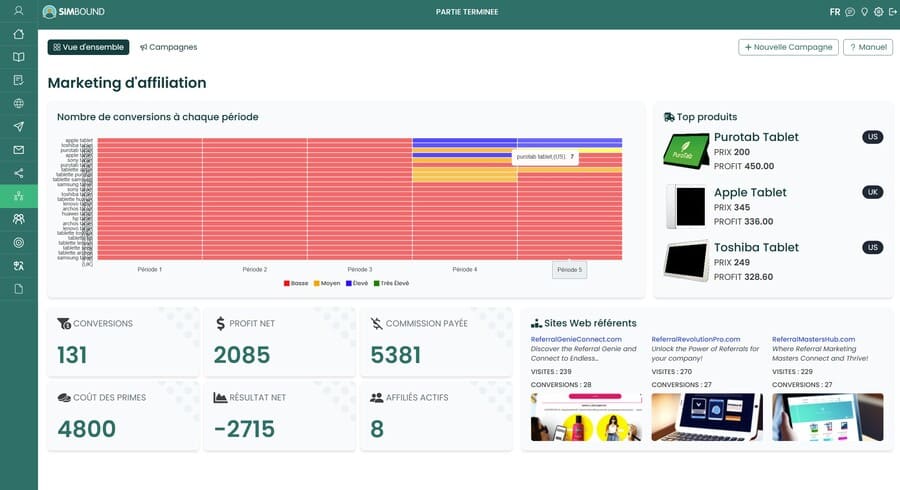Screen dimensions: 900x490
Task: Click the Purotab Tablet product image
Action: (x=686, y=151)
